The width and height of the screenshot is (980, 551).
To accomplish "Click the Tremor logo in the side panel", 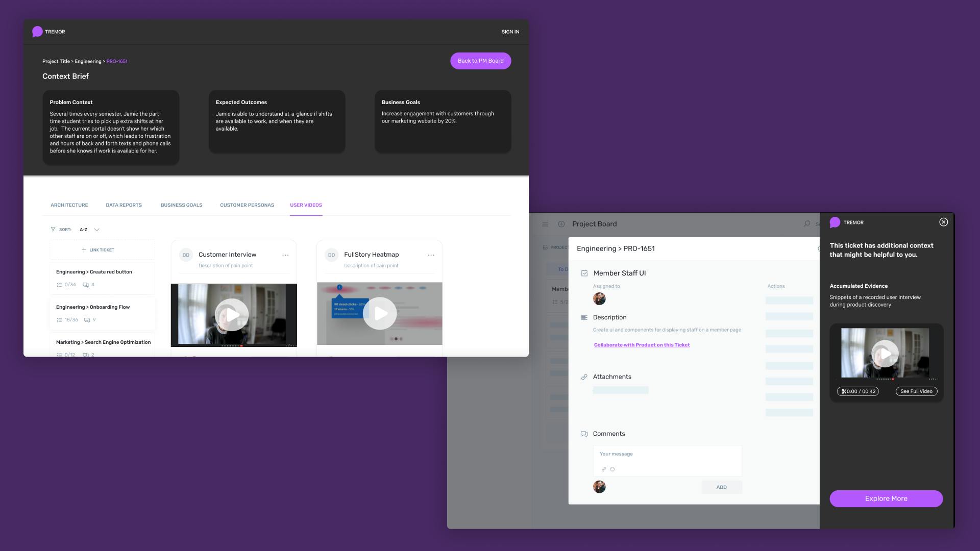I will (847, 222).
